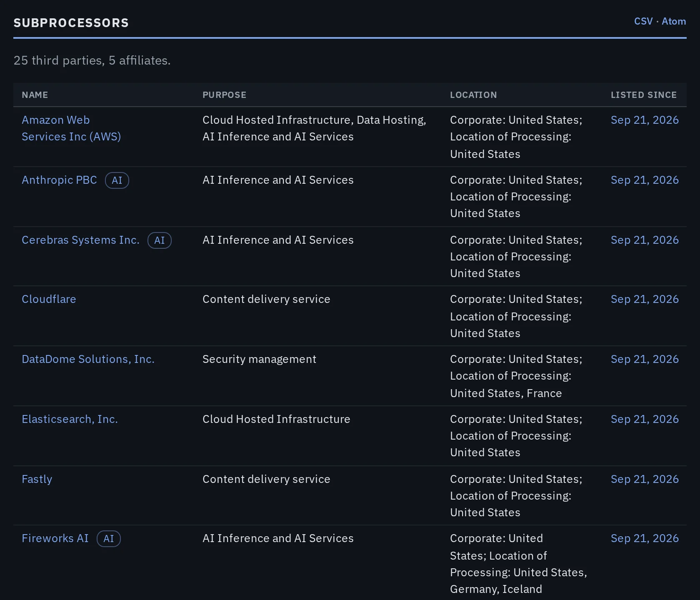This screenshot has width=700, height=600.
Task: Open the Anthropic PBC link
Action: point(59,180)
